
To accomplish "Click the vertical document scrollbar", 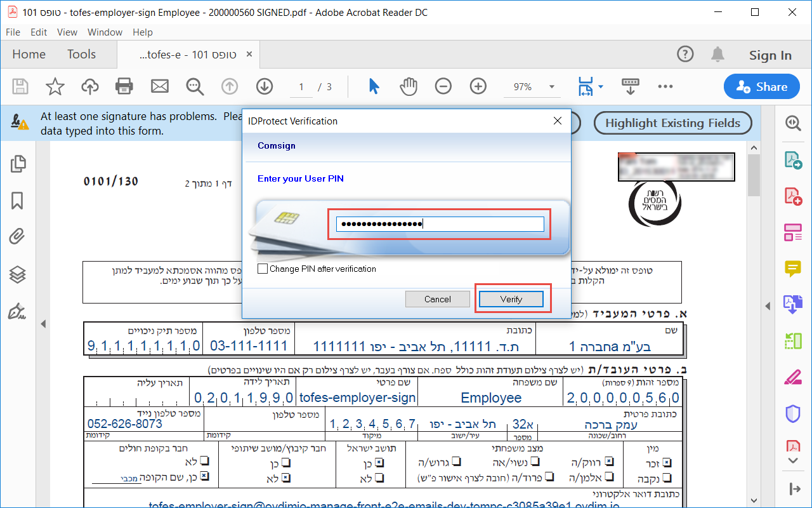I will [754, 177].
